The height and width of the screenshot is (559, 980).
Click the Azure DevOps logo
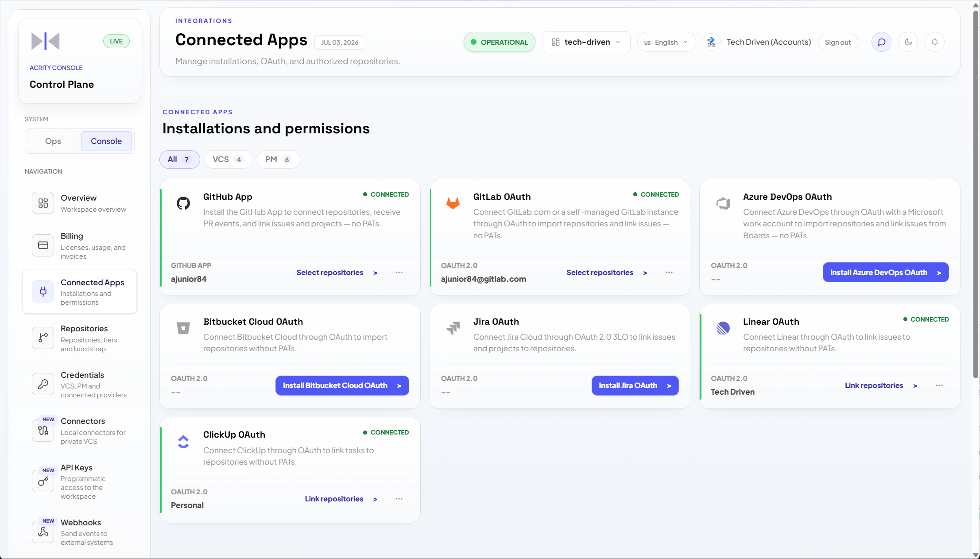[723, 203]
